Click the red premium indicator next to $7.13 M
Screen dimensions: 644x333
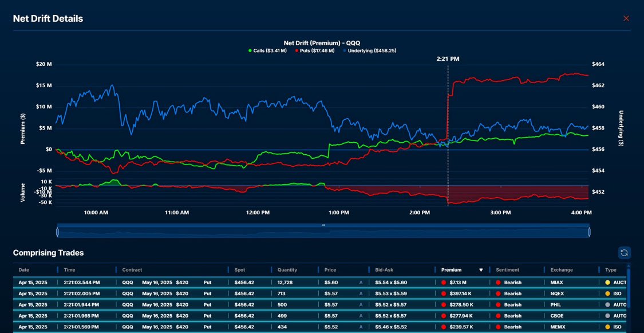tap(444, 281)
